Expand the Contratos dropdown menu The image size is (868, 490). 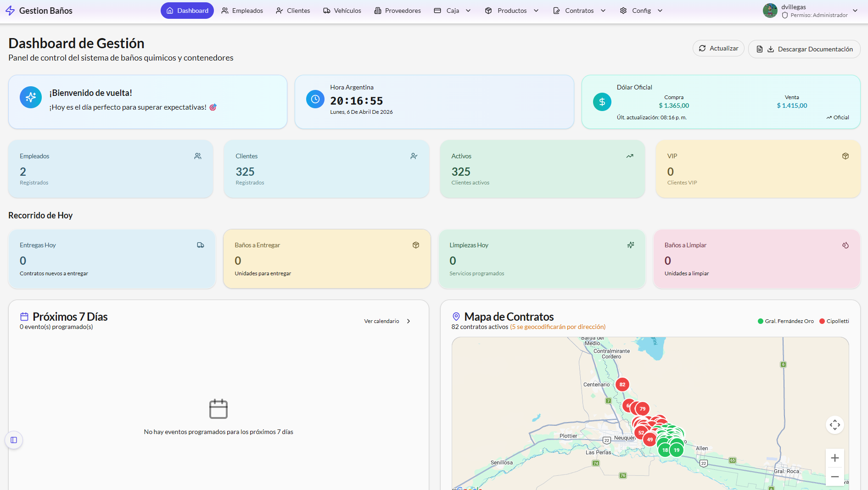click(x=579, y=11)
